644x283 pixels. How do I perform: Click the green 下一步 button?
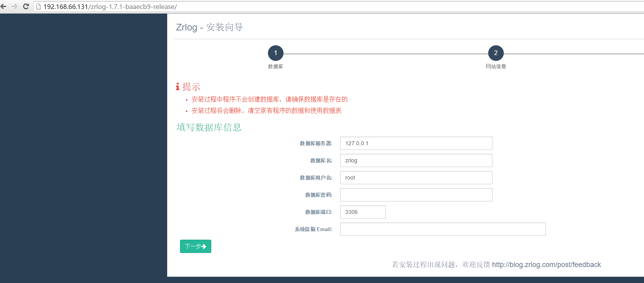[x=196, y=246]
